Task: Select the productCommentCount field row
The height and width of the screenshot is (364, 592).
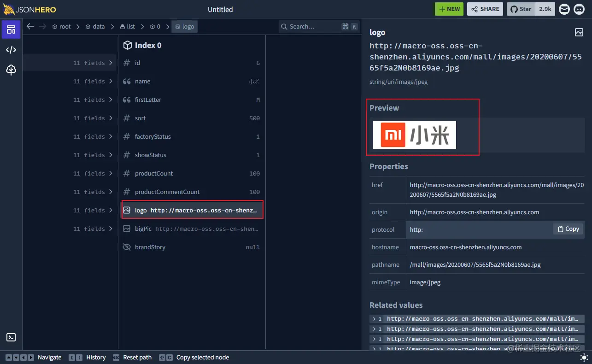Action: click(x=192, y=192)
